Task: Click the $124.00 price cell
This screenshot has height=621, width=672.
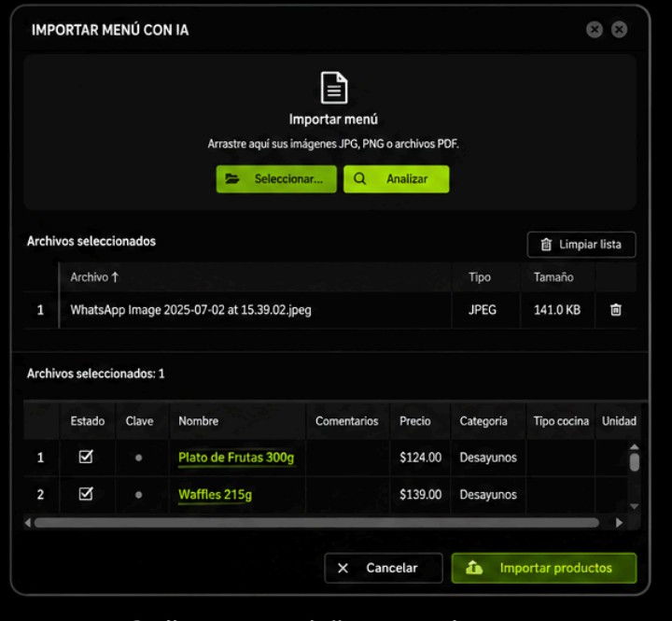Action: click(x=420, y=458)
